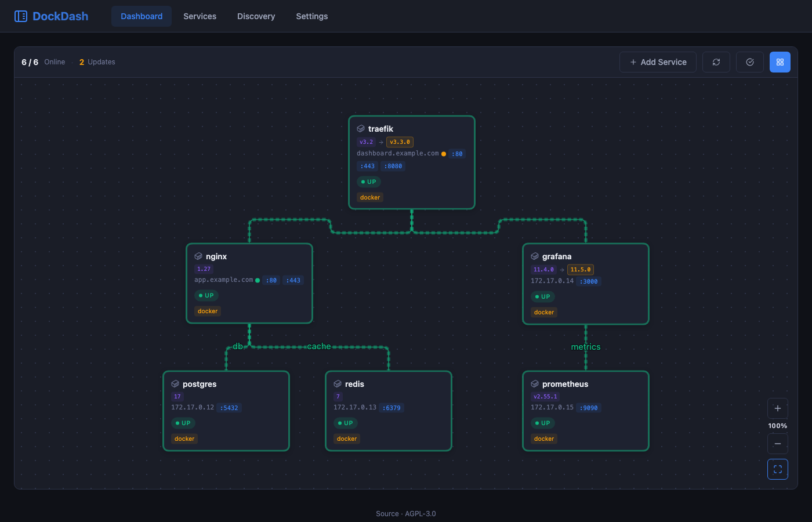Click redis port :6379 badge
Screen dimensions: 812x522
click(391, 408)
